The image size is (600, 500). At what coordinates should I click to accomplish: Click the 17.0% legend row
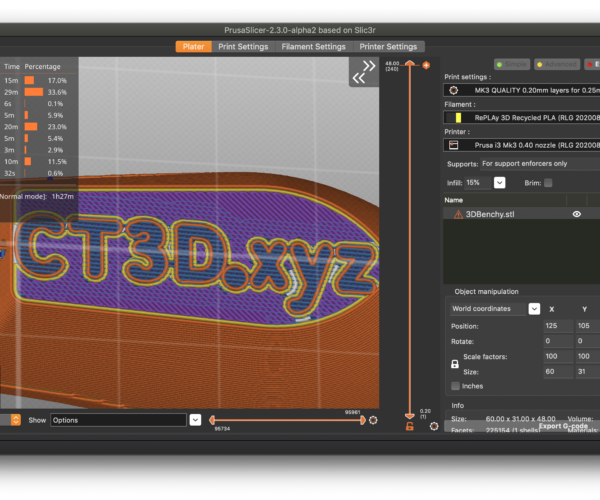(38, 80)
